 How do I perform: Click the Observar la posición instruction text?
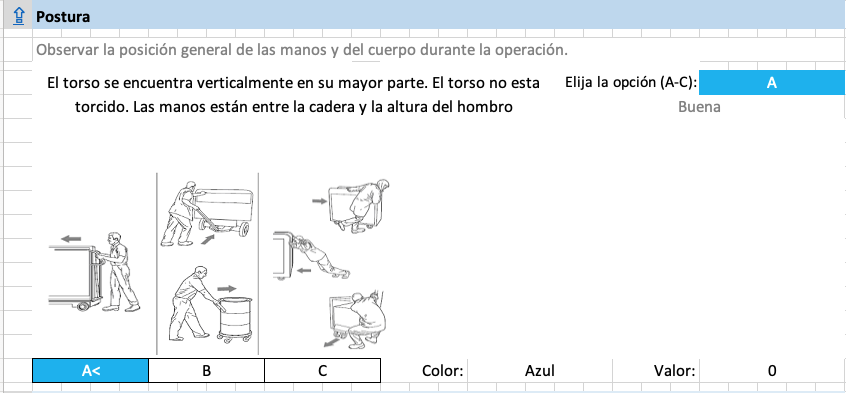pyautogui.click(x=302, y=50)
